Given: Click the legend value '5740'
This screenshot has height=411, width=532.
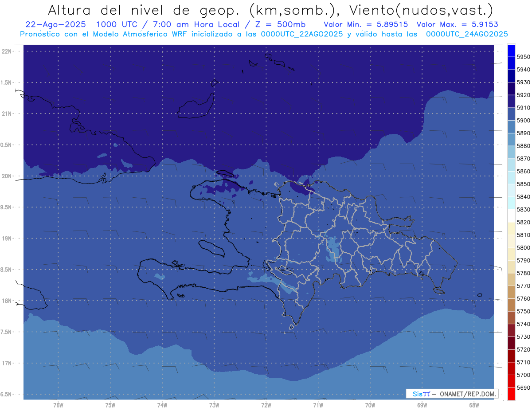Looking at the screenshot, I should [523, 324].
